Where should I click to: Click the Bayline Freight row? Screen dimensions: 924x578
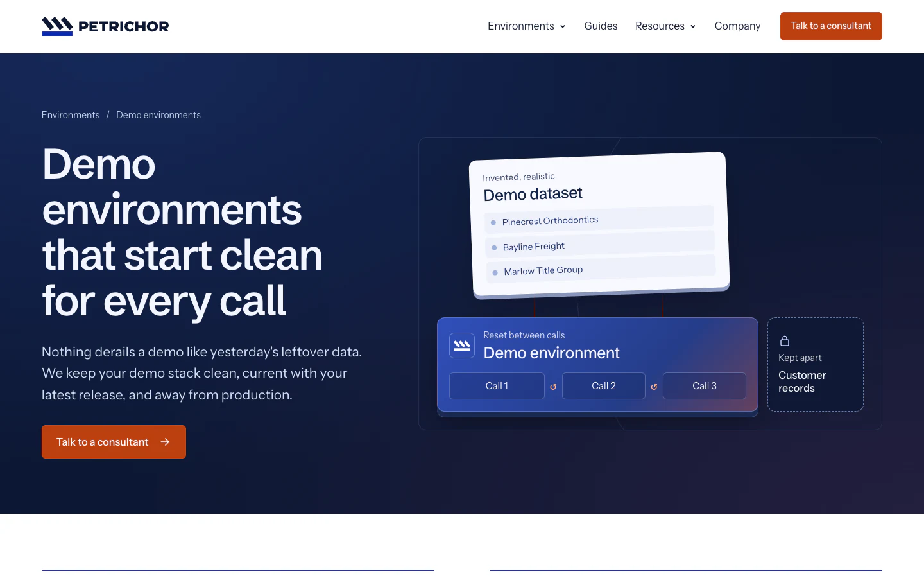click(x=600, y=244)
